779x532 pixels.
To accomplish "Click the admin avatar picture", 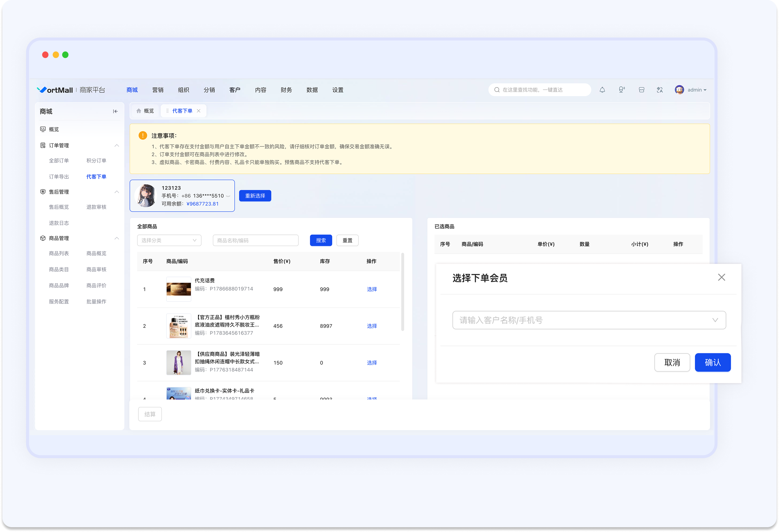I will click(x=679, y=90).
